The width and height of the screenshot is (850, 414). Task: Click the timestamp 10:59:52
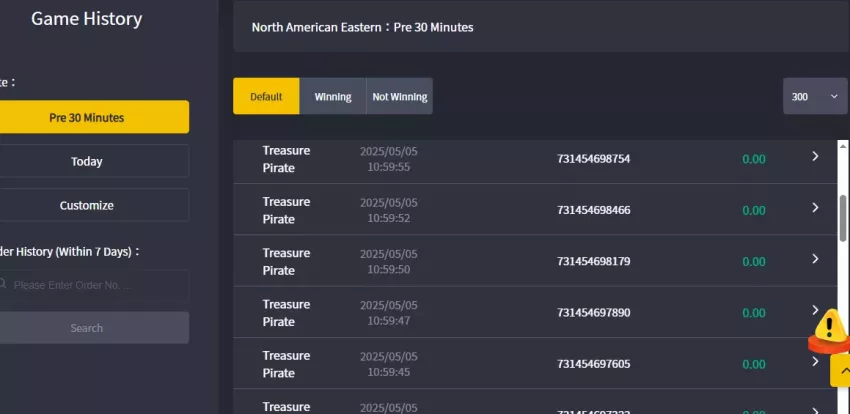coord(389,218)
